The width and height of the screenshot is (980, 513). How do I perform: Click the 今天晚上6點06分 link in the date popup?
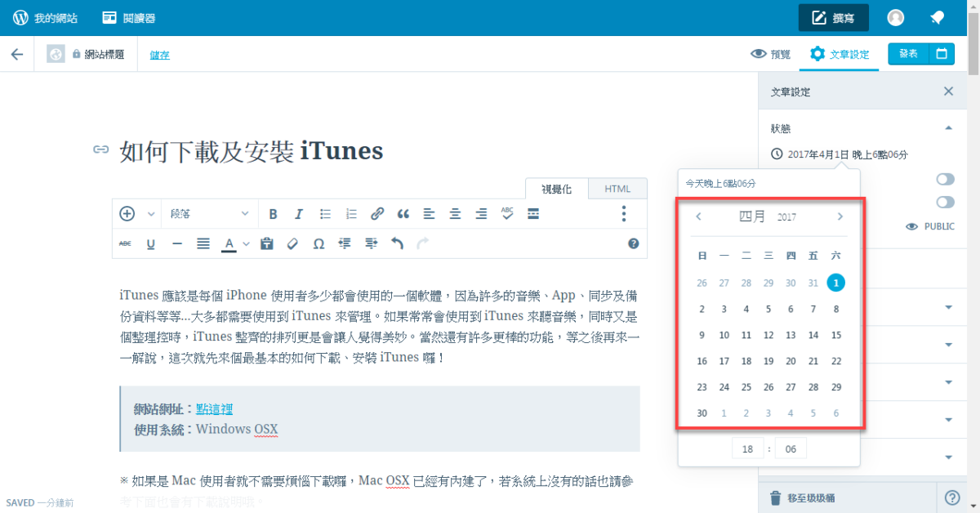pyautogui.click(x=720, y=184)
